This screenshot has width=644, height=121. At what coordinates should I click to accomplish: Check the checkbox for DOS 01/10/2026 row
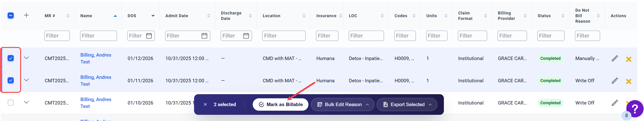tap(11, 102)
